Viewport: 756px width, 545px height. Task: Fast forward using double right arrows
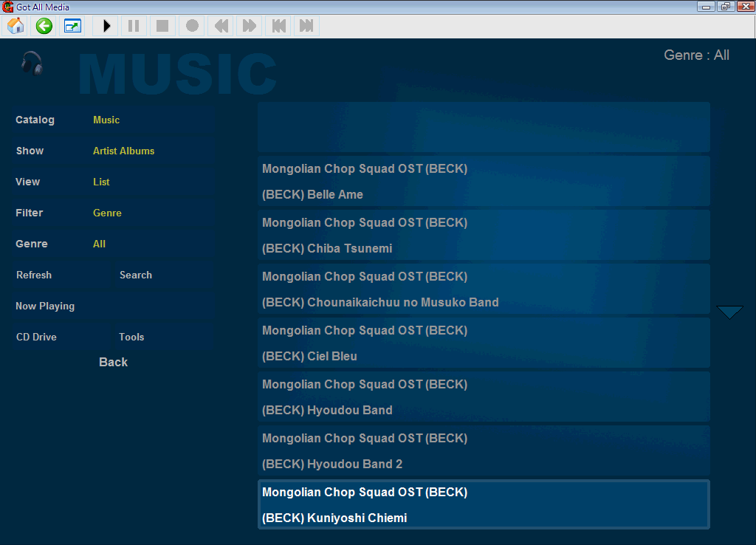click(x=250, y=26)
